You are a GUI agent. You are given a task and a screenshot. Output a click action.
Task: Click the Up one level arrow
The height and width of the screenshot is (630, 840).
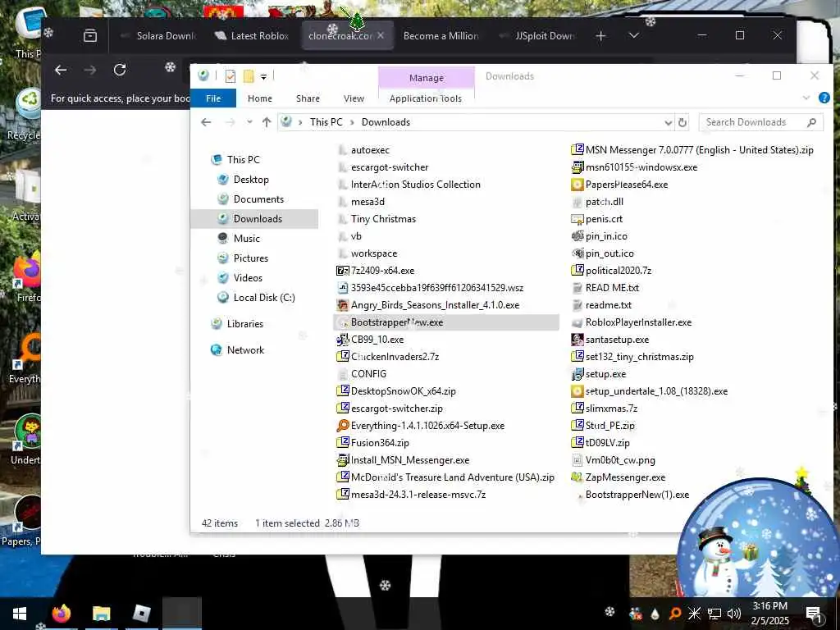pyautogui.click(x=267, y=122)
